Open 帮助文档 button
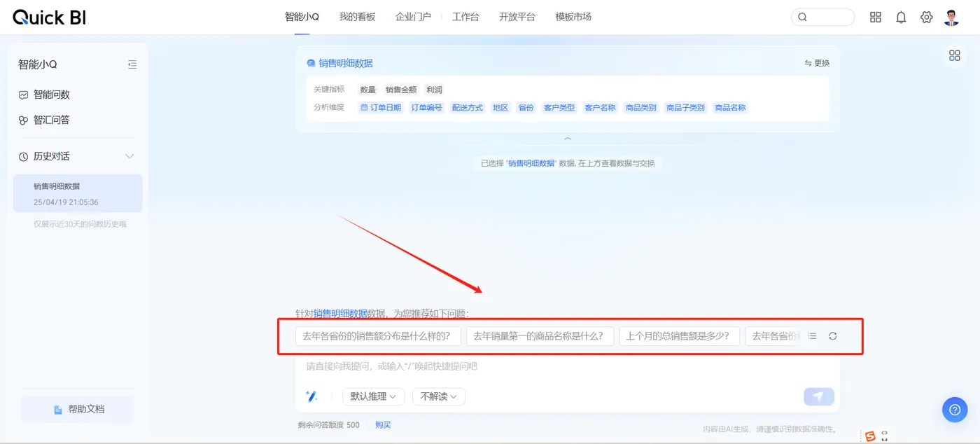This screenshot has height=444, width=980. 78,409
